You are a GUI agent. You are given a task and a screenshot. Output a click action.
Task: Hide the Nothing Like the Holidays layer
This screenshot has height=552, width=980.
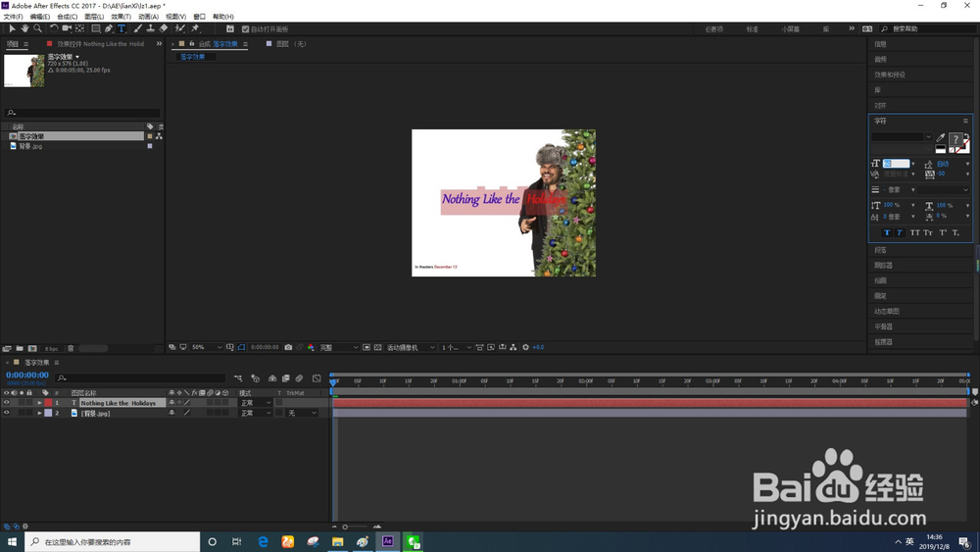pyautogui.click(x=6, y=403)
